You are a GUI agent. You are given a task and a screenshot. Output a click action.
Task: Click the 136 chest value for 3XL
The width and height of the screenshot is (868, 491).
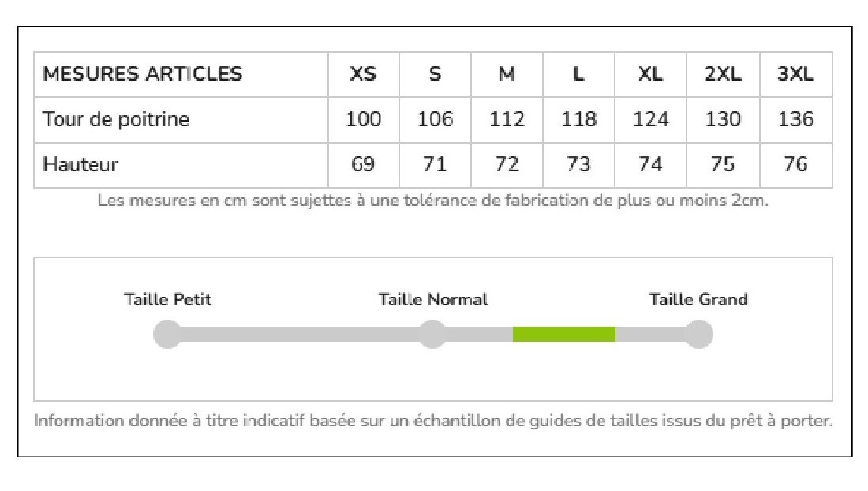tap(795, 119)
